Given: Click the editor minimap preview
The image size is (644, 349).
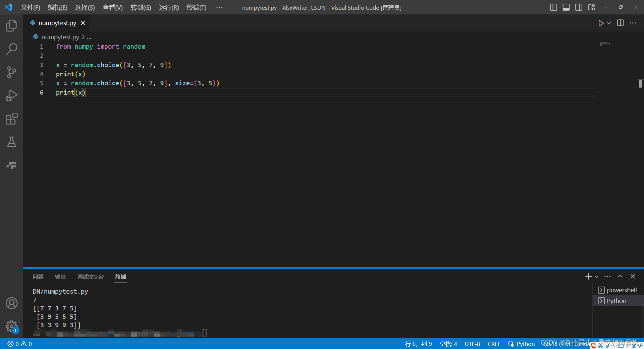Looking at the screenshot, I should (x=607, y=44).
